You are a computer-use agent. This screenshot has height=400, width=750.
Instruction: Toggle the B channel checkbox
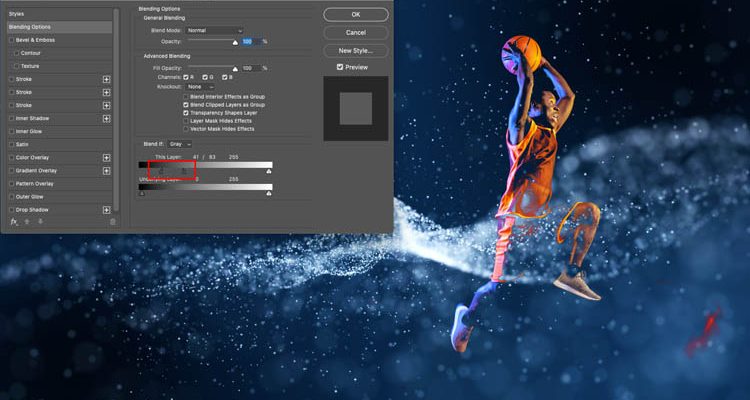tap(224, 77)
